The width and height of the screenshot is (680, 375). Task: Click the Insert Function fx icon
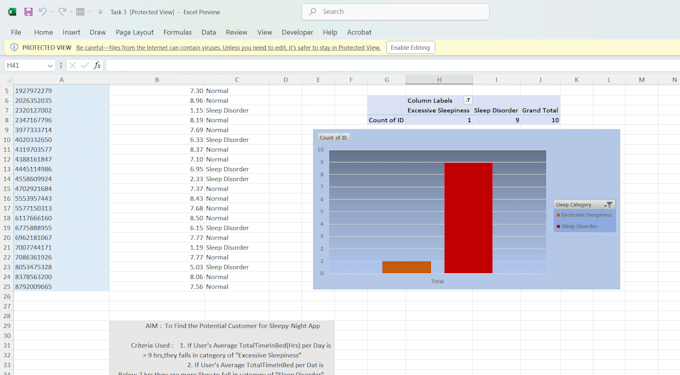[97, 65]
